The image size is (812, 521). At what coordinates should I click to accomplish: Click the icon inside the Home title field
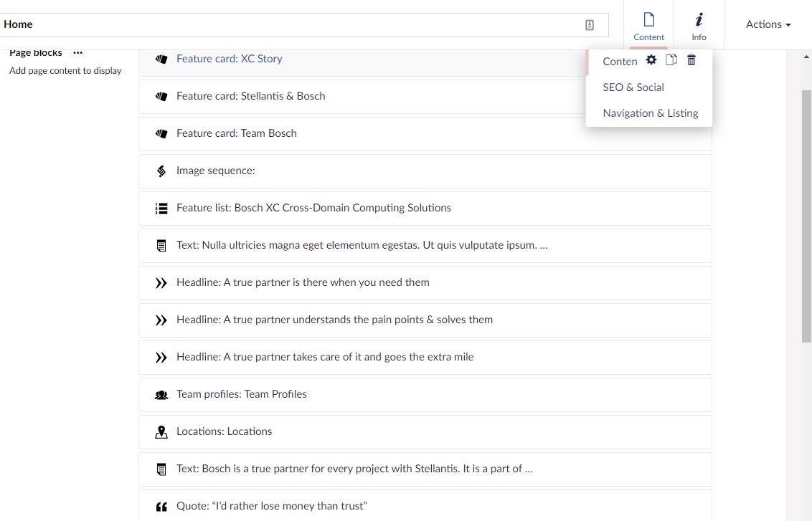pos(589,24)
